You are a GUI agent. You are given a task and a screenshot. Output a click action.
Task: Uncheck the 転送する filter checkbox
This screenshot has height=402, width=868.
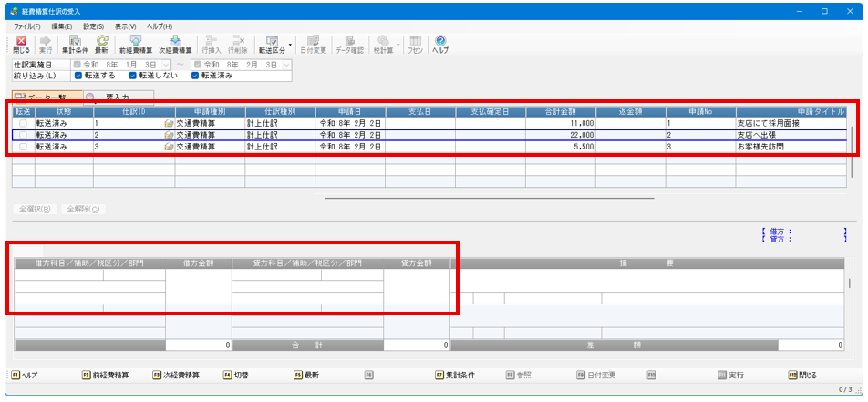click(x=78, y=76)
